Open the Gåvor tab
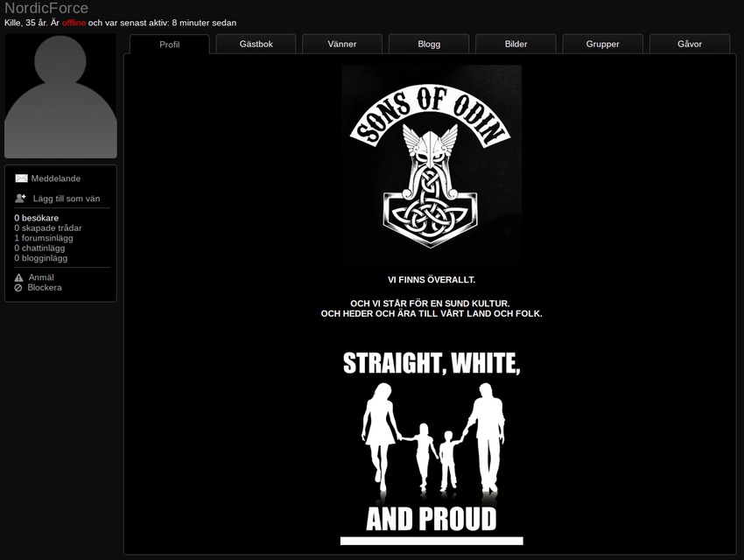The image size is (744, 560). click(x=689, y=44)
